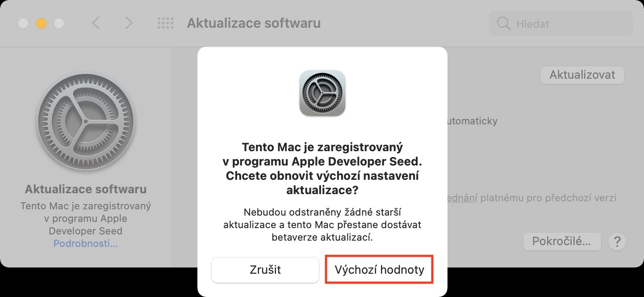This screenshot has height=297, width=644.
Task: Click the magnifying glass search icon
Action: (x=503, y=24)
